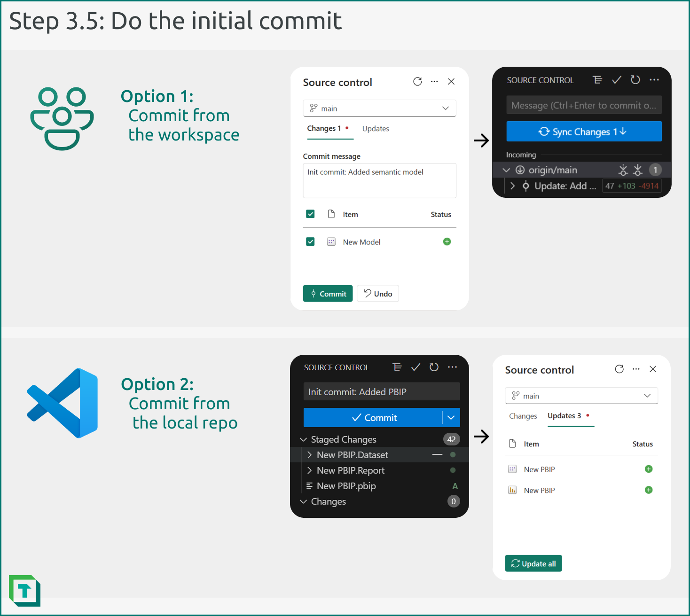
Task: Click the Init commit message input field
Action: click(381, 391)
